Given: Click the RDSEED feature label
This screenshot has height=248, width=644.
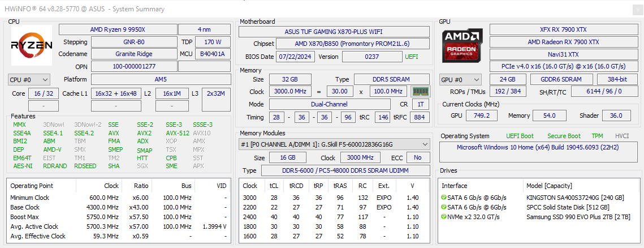Looking at the screenshot, I should tap(85, 166).
